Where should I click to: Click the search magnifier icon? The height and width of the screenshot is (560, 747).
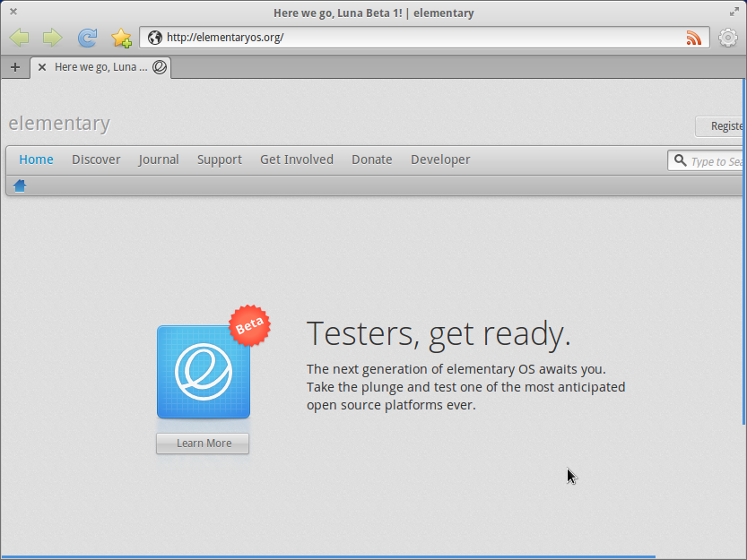(x=681, y=160)
